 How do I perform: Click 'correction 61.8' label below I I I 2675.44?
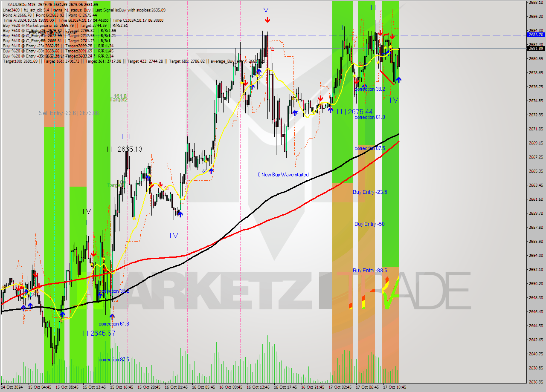click(370, 117)
